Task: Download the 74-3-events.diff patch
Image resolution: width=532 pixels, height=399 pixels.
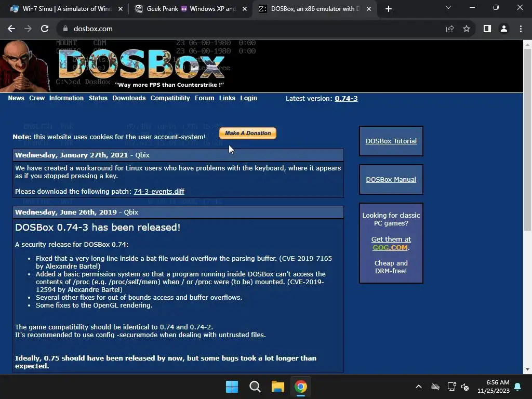Action: [159, 191]
